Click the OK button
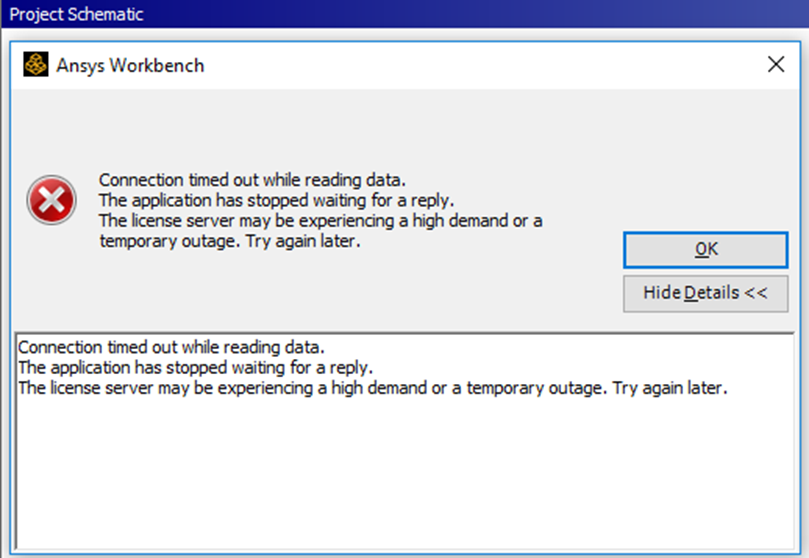The width and height of the screenshot is (809, 558). click(x=705, y=250)
